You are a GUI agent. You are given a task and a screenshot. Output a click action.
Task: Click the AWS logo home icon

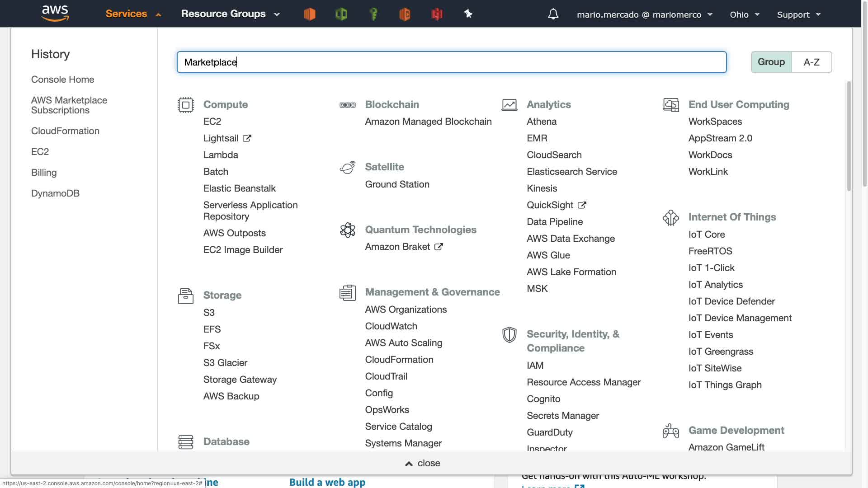pos(55,14)
